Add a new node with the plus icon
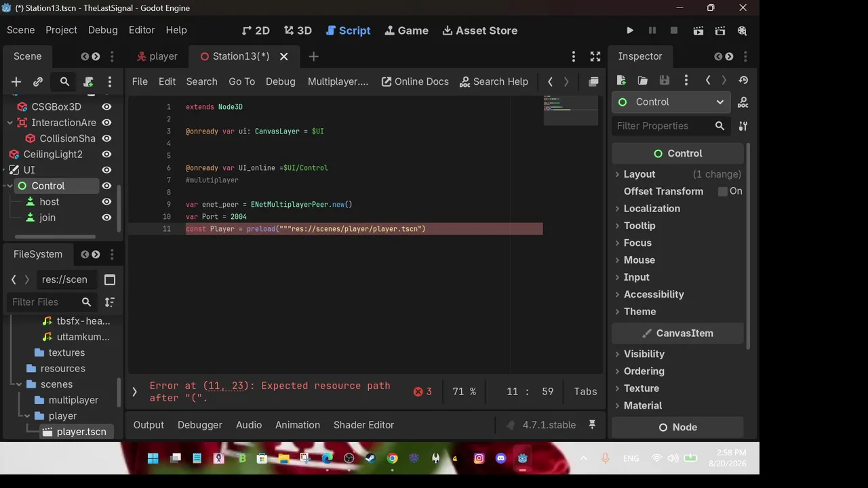868x488 pixels. (x=16, y=82)
